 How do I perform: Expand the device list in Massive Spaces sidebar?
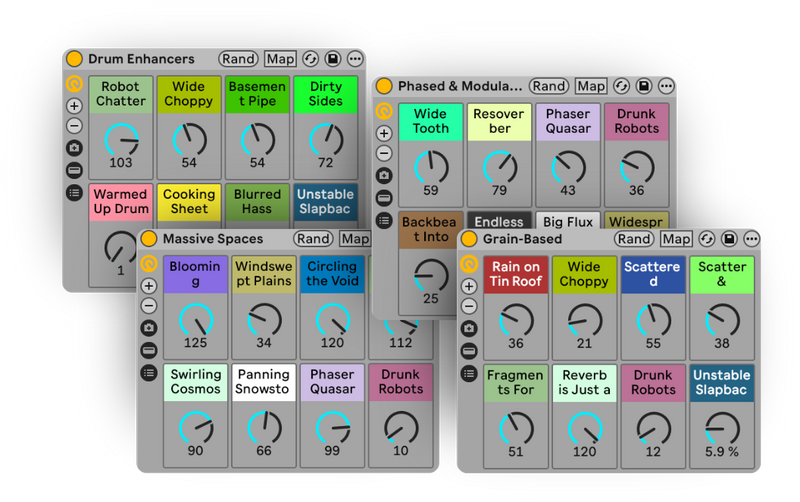[149, 372]
